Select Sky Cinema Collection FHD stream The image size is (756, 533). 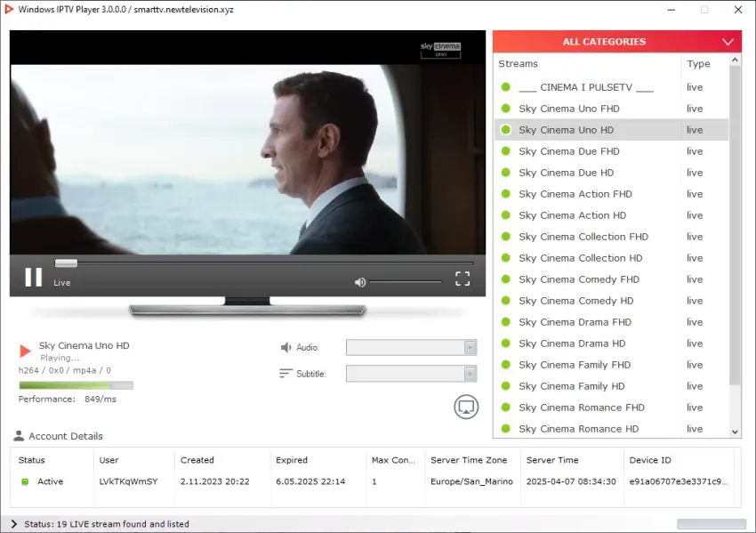[611, 237]
